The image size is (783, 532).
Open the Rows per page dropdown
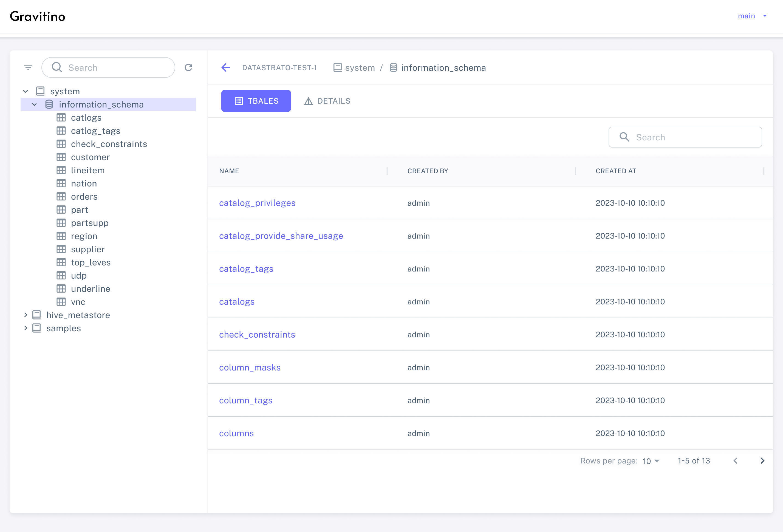pyautogui.click(x=652, y=461)
